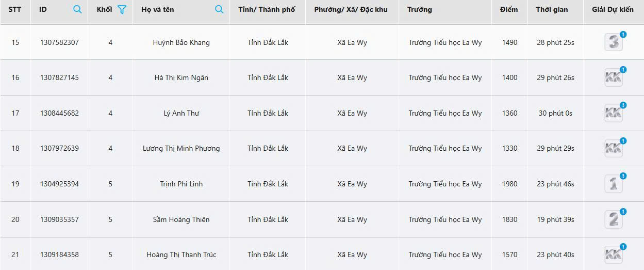Click the Giải Dự kiến column header

point(613,9)
